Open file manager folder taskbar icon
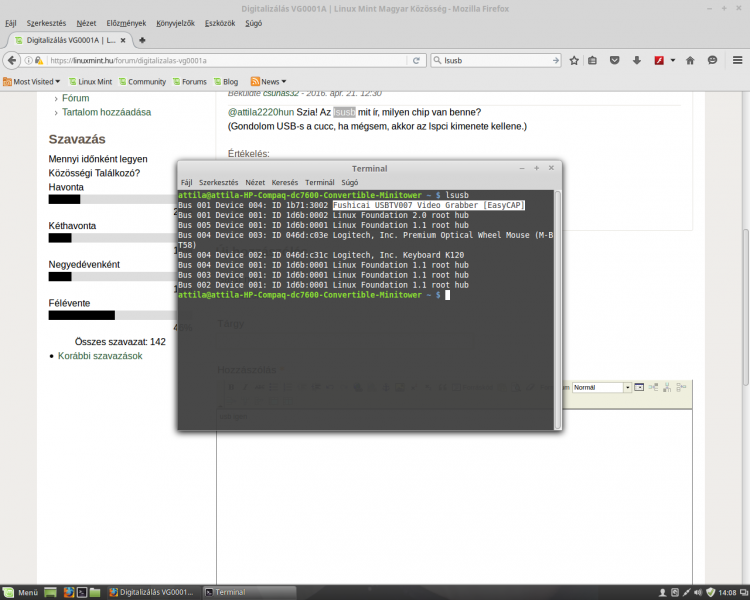Screen dimensions: 750x600 click(95, 592)
